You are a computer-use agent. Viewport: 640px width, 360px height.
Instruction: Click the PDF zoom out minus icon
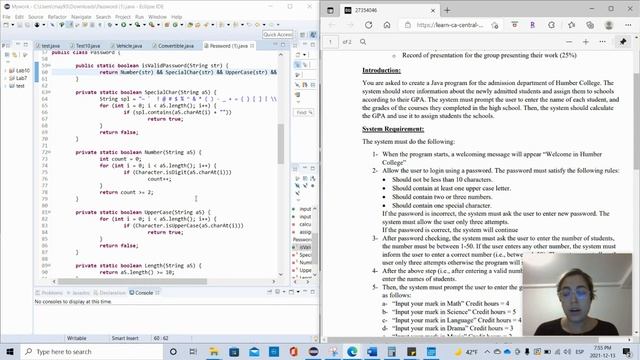point(569,42)
